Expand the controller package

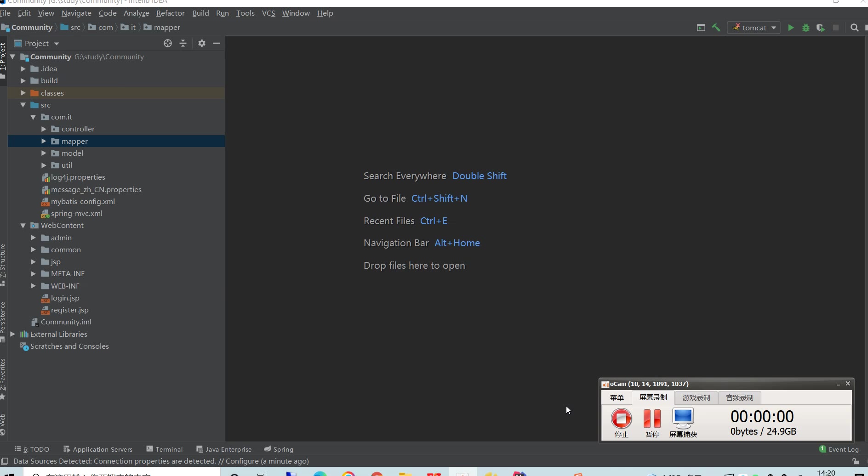[x=44, y=129]
